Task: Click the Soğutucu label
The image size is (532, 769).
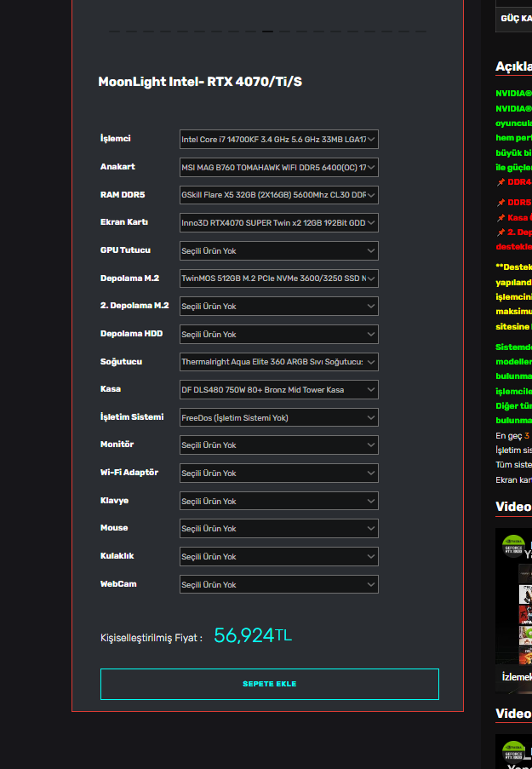Action: point(121,361)
